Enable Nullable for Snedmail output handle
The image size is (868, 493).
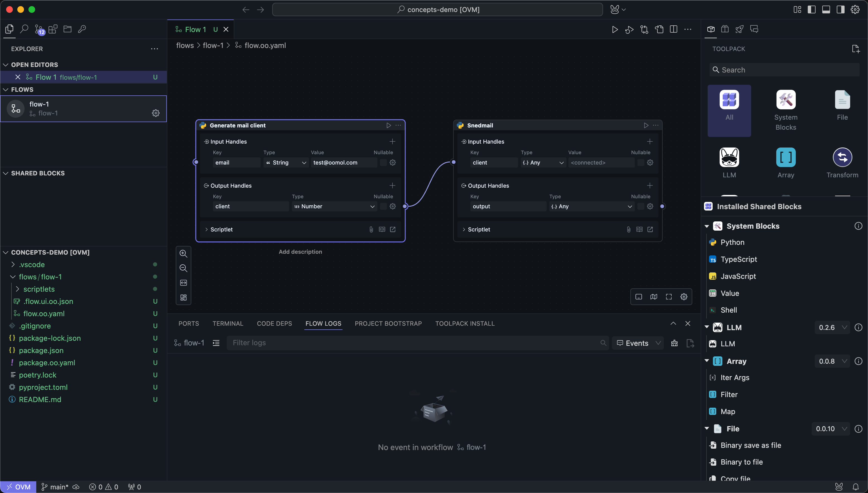tap(640, 206)
